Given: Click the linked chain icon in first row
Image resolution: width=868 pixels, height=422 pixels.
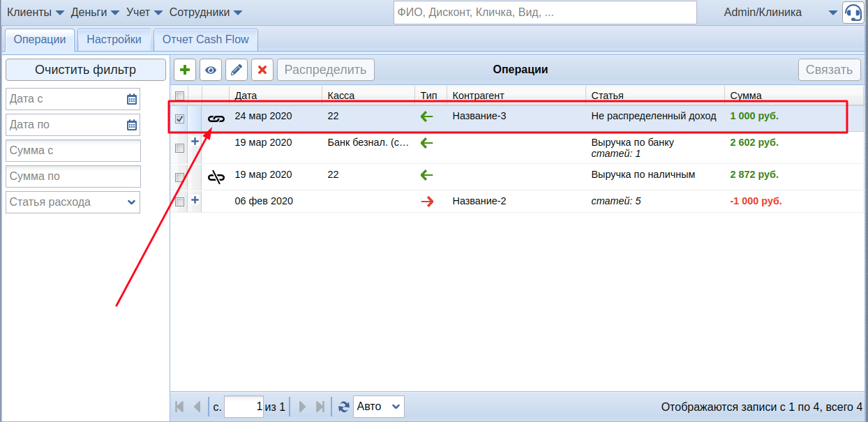Looking at the screenshot, I should point(216,119).
